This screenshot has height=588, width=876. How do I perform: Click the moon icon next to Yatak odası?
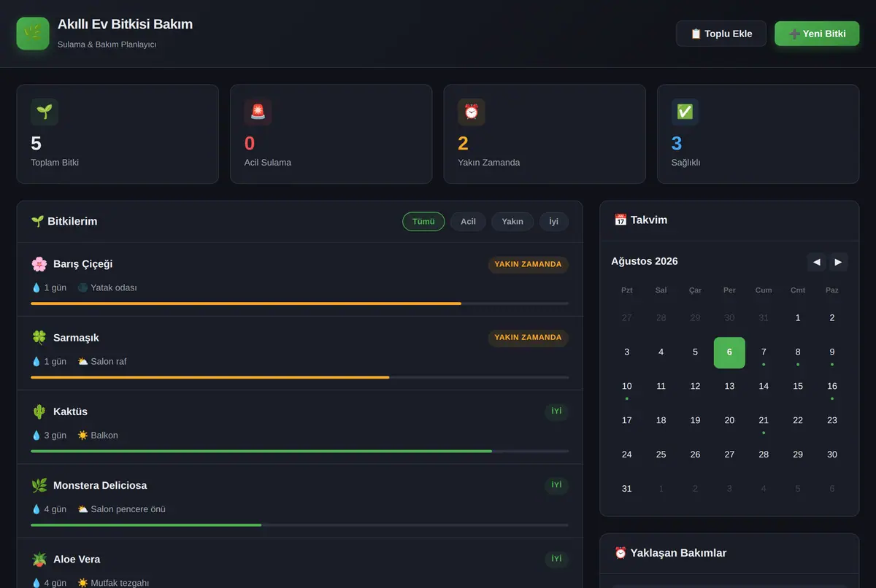[x=82, y=287]
